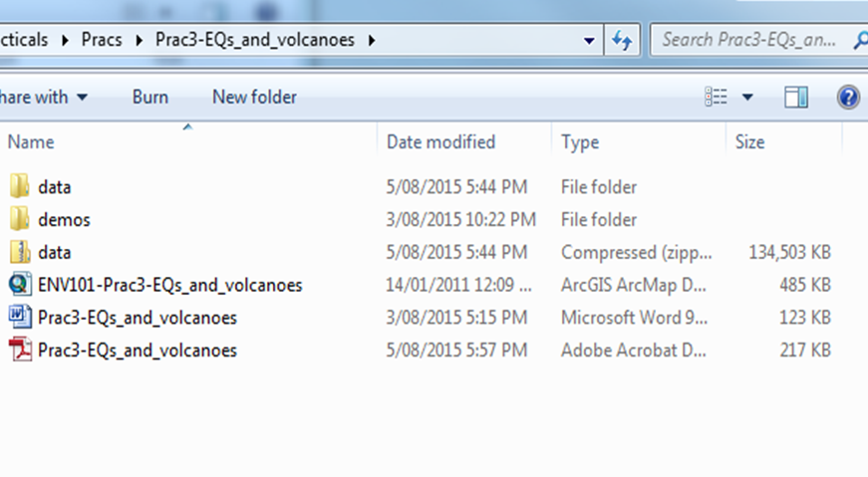
Task: Click the Microsoft Word document icon
Action: coord(20,318)
